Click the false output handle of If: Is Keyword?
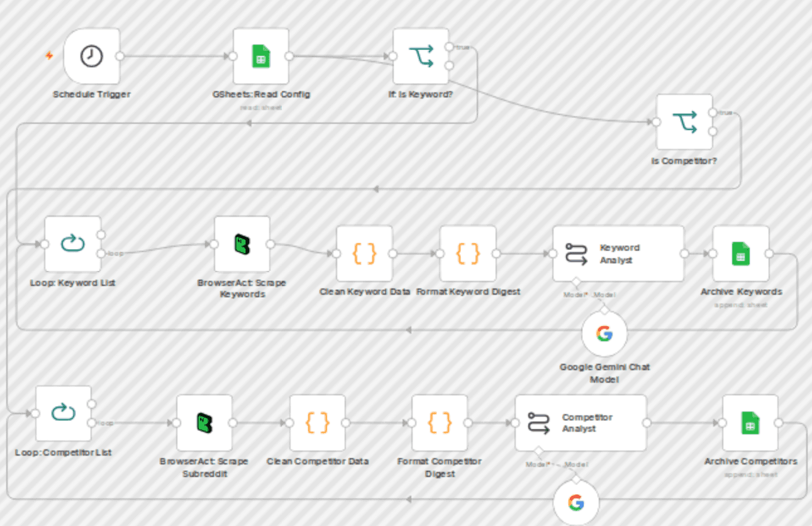This screenshot has width=812, height=526. pos(449,65)
